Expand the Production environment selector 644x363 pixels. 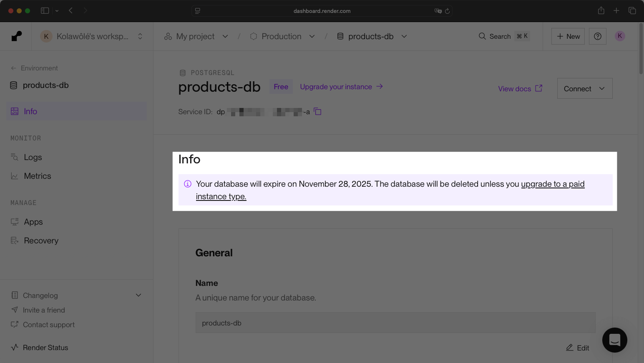point(312,36)
